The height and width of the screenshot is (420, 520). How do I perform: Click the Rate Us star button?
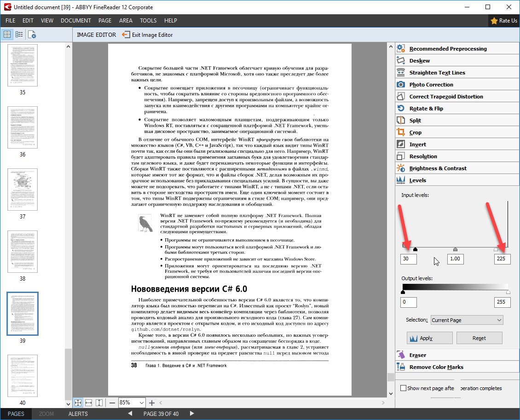coord(504,21)
